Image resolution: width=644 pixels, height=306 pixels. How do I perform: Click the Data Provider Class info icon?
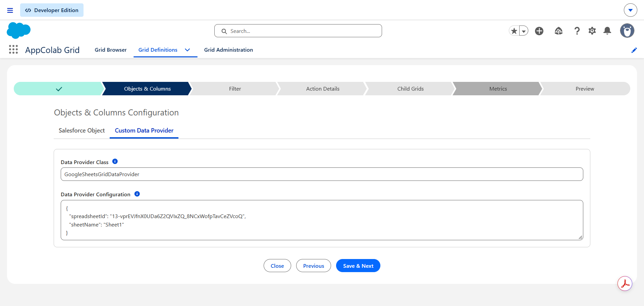tap(115, 161)
